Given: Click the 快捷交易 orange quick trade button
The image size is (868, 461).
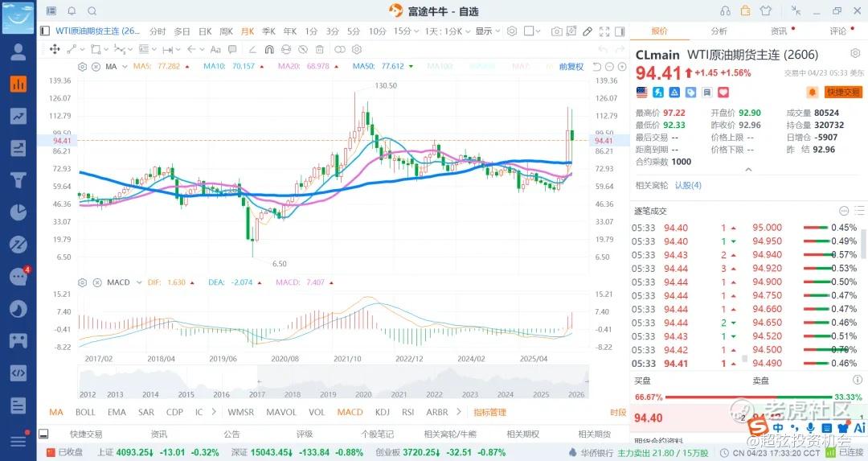Looking at the screenshot, I should 843,92.
